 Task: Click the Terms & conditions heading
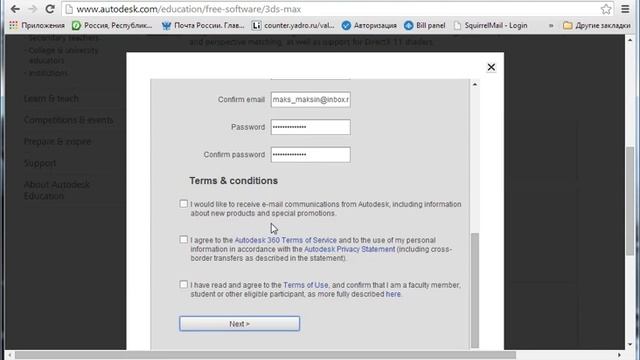tap(233, 180)
